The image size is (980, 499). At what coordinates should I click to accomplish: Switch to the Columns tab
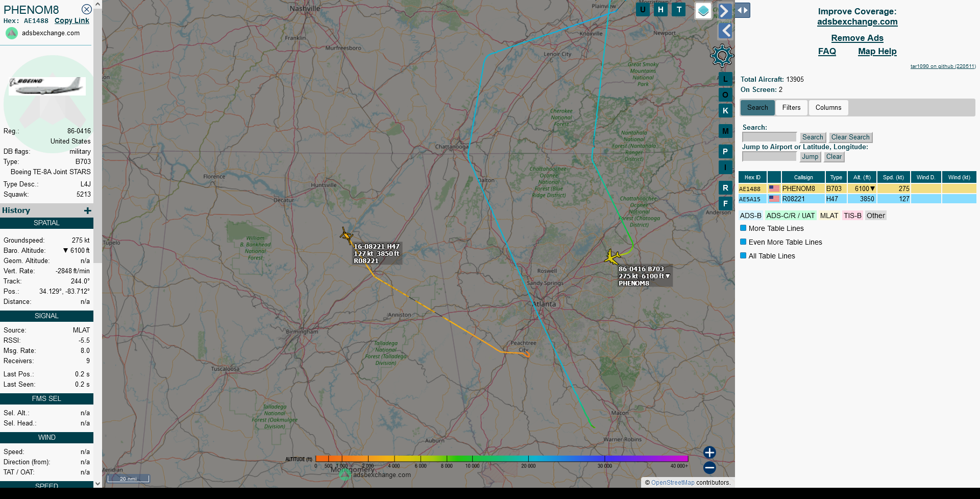(828, 108)
